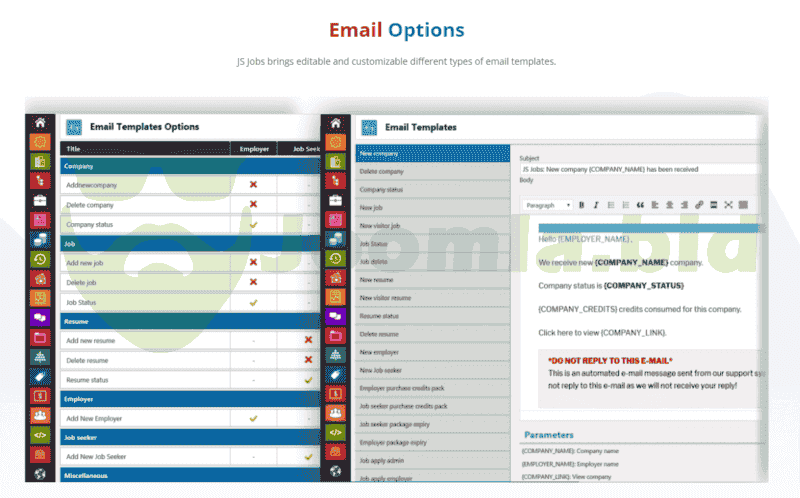Toggle Employer status for Add new company
Viewport: 800px width, 498px height.
click(x=253, y=185)
